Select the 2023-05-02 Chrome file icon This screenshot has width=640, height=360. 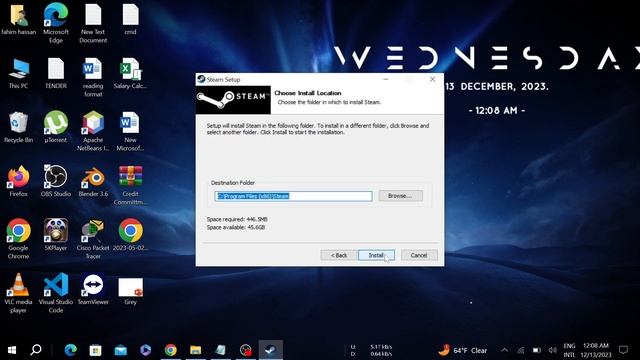coord(130,235)
